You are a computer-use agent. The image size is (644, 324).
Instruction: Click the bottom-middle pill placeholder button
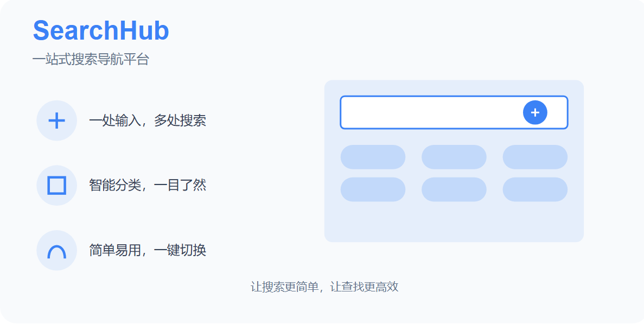coord(454,189)
